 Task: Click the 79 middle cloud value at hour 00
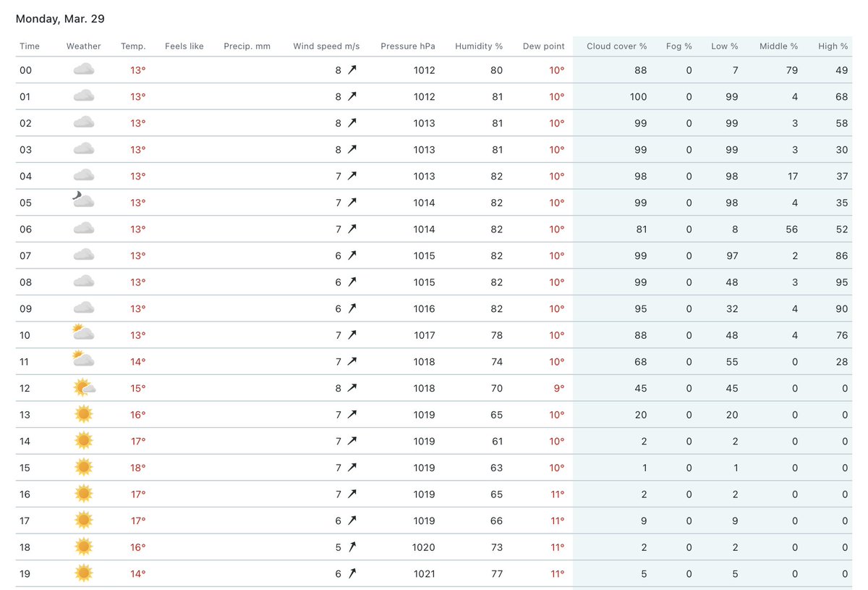792,70
